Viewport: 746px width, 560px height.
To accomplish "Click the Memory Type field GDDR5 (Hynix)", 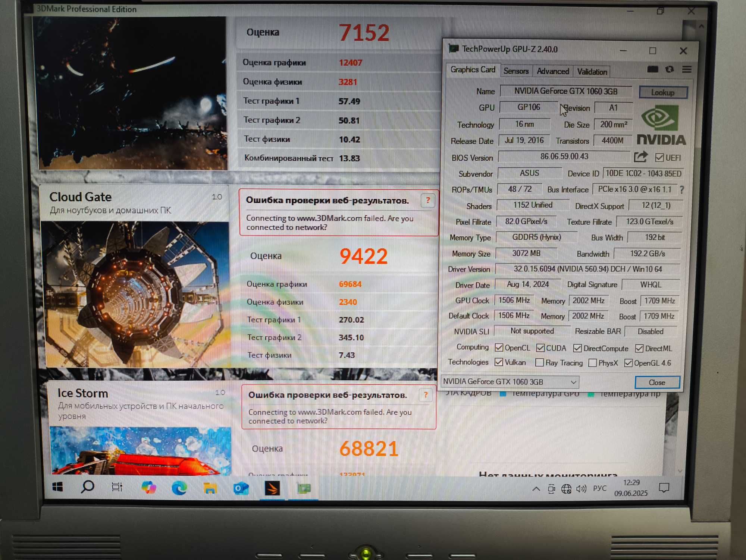I will 536,237.
